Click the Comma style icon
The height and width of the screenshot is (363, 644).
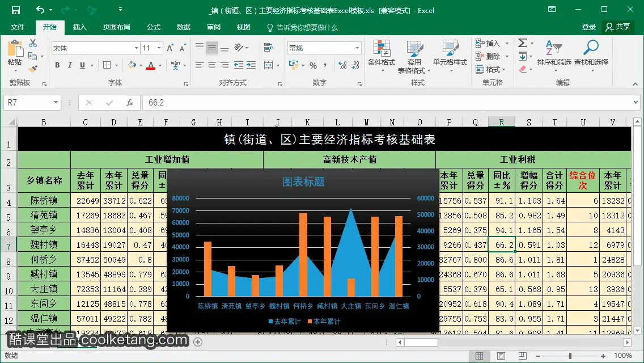click(325, 65)
